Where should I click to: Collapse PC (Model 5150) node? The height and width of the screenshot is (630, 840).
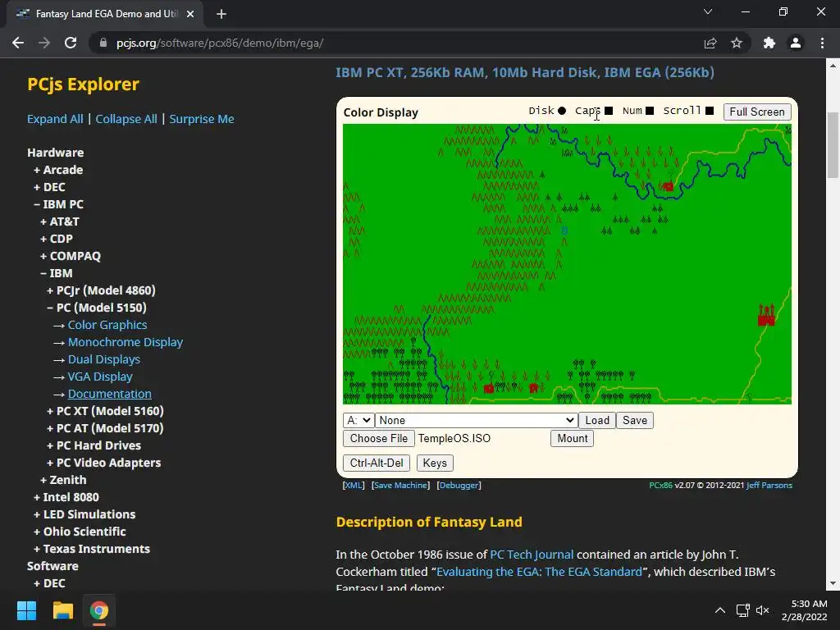click(x=97, y=308)
